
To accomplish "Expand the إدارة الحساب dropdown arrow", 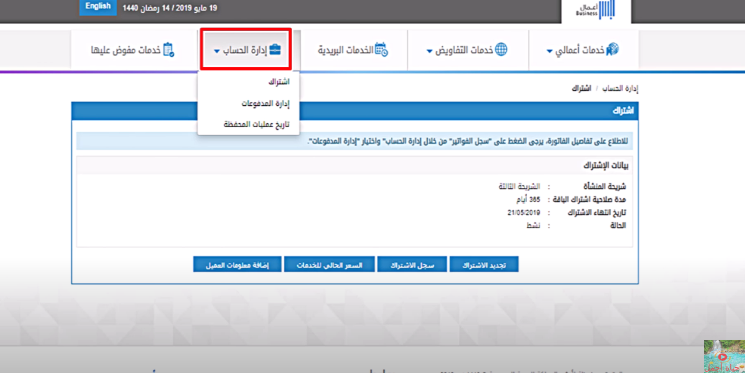I will coord(217,51).
